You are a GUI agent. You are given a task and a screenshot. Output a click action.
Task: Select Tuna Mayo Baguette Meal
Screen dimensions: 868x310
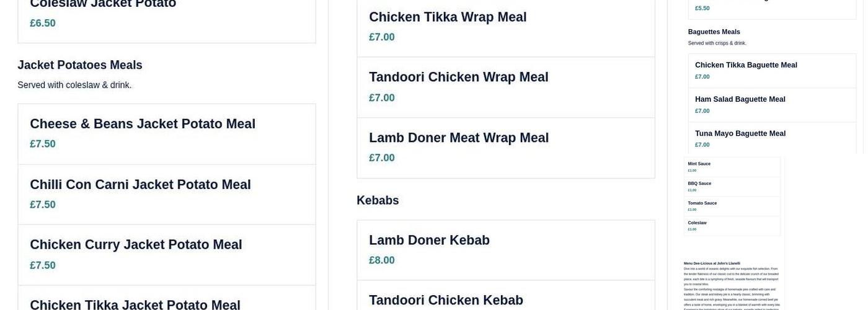point(772,138)
